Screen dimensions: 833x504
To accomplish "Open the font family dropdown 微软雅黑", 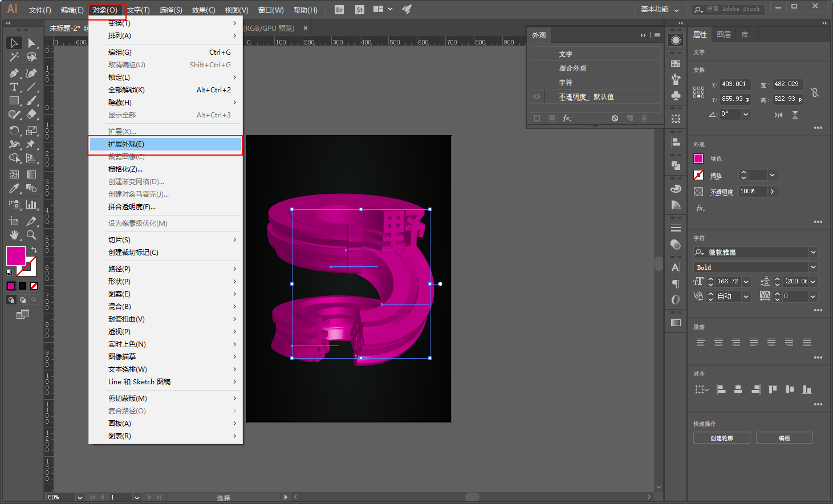I will coord(814,252).
